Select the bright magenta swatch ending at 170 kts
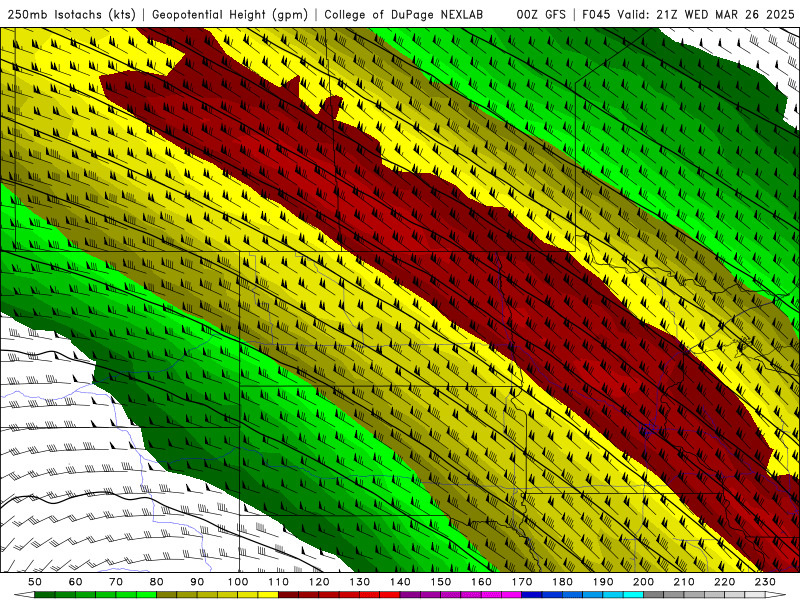800x600 pixels. [x=511, y=595]
